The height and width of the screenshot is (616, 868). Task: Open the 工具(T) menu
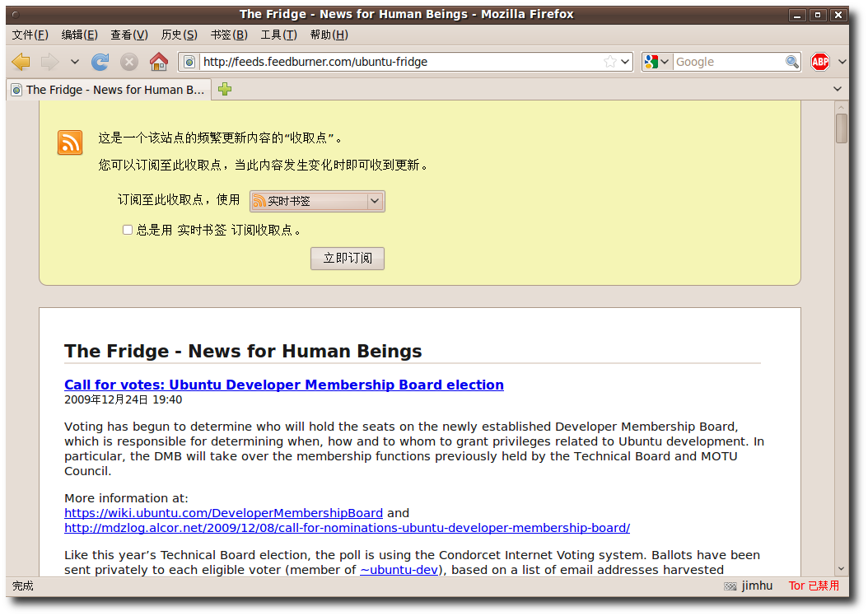pos(278,35)
